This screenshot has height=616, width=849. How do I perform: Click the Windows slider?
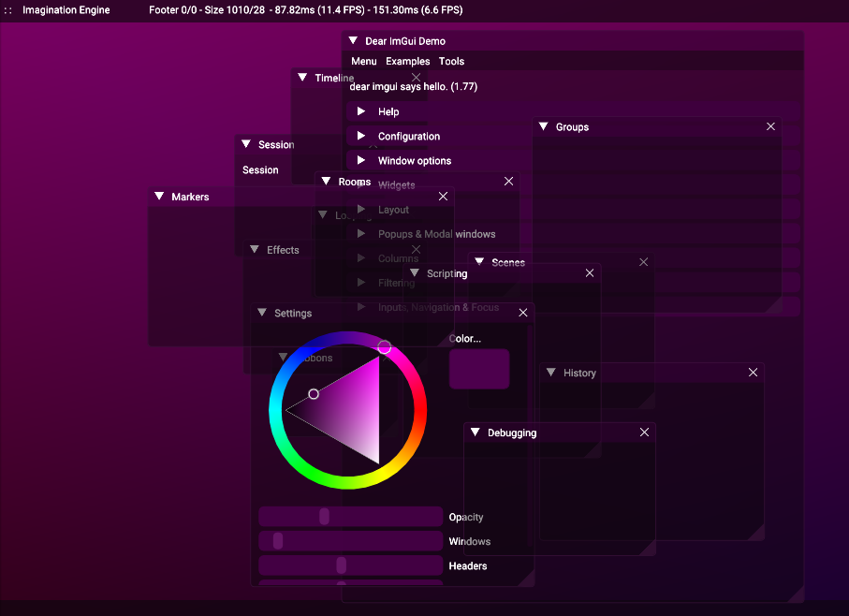(350, 541)
